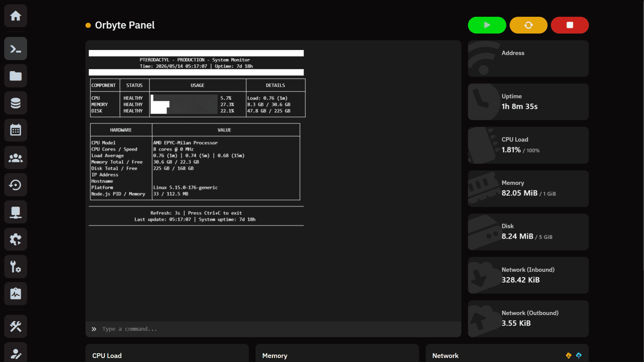
Task: Click the Uptime 1h 8m 35s card
Action: point(528,102)
